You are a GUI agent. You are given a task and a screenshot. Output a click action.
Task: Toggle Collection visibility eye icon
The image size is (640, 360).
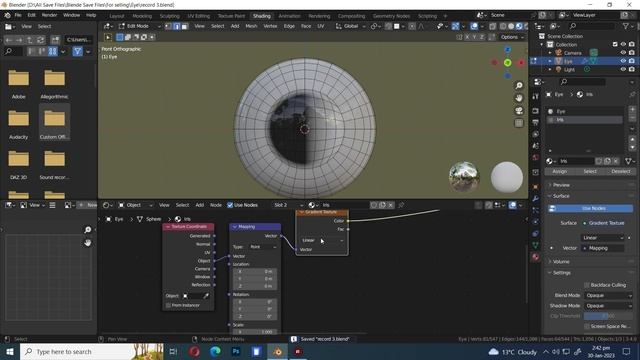point(623,44)
